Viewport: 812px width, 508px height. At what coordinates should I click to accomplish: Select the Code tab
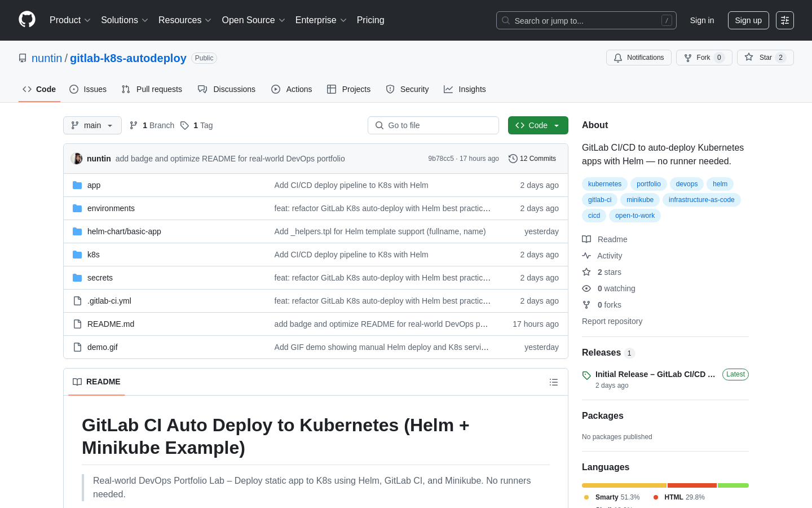click(x=39, y=89)
